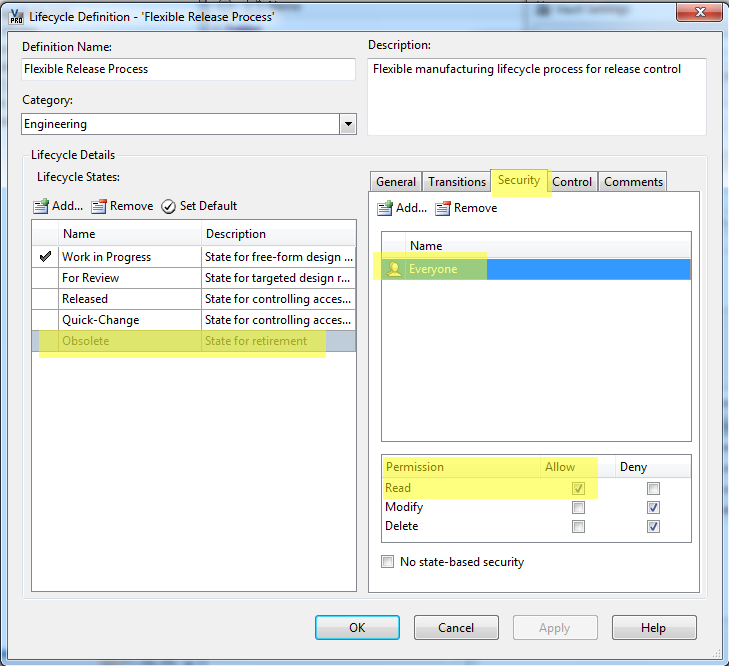Close the Lifecycle Definition dialog
Viewport: 729px width, 666px height.
(700, 12)
